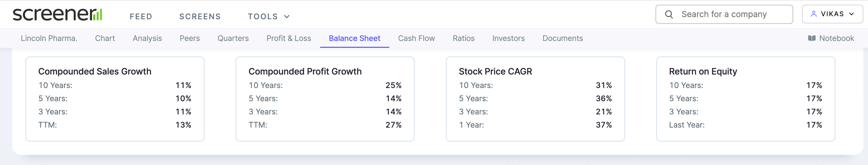Image resolution: width=868 pixels, height=165 pixels.
Task: Click the user profile icon
Action: (813, 14)
